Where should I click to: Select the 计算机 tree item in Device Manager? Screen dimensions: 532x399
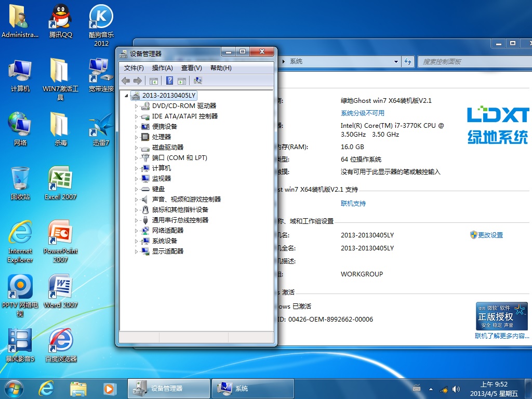pyautogui.click(x=162, y=168)
